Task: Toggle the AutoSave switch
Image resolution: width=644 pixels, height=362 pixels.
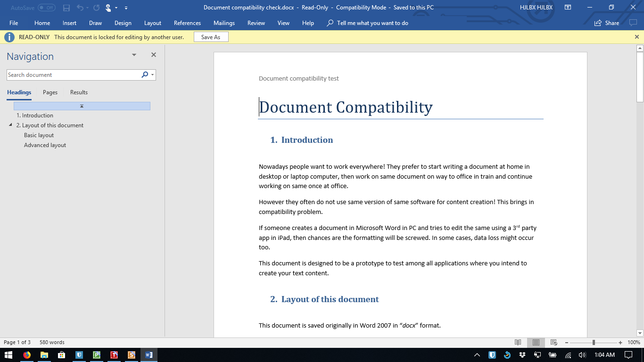Action: [46, 8]
